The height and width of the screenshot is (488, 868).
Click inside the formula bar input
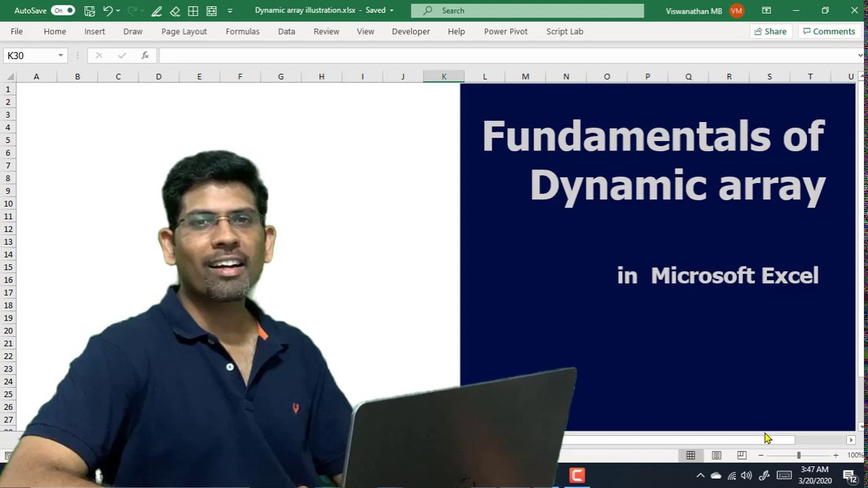click(x=507, y=56)
